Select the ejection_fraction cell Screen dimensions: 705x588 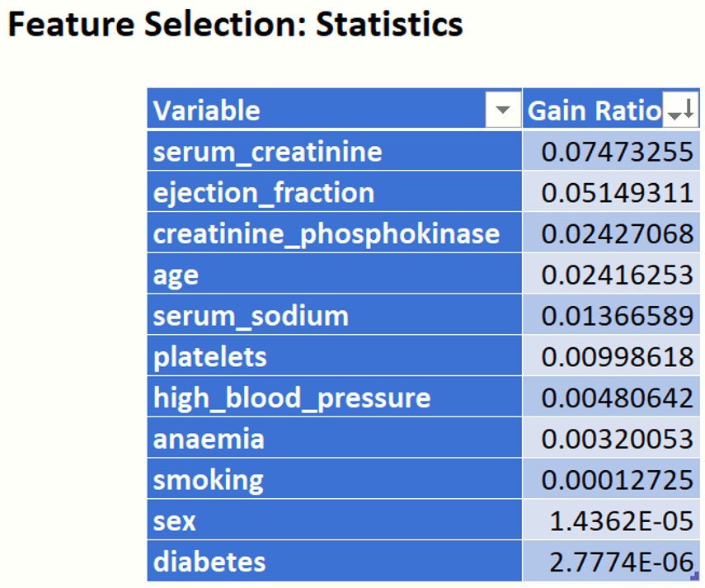click(264, 193)
